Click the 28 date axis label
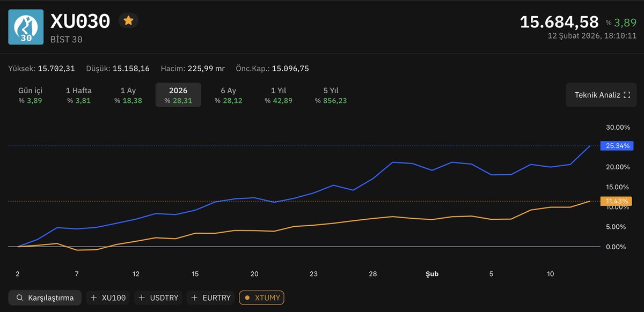Image resolution: width=644 pixels, height=312 pixels. [373, 274]
